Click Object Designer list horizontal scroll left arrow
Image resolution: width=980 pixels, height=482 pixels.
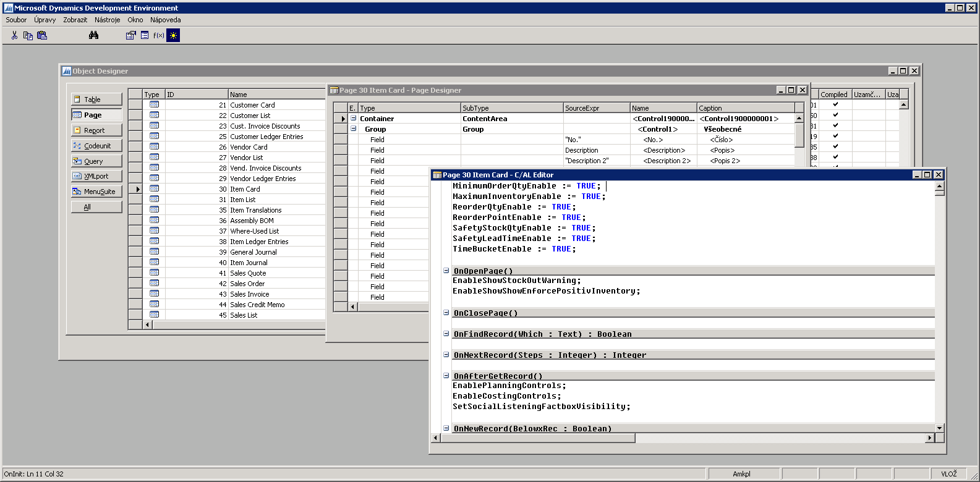(147, 324)
